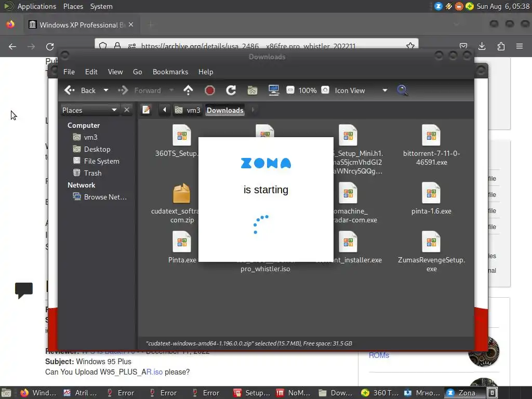Close the Places side pane

(127, 110)
